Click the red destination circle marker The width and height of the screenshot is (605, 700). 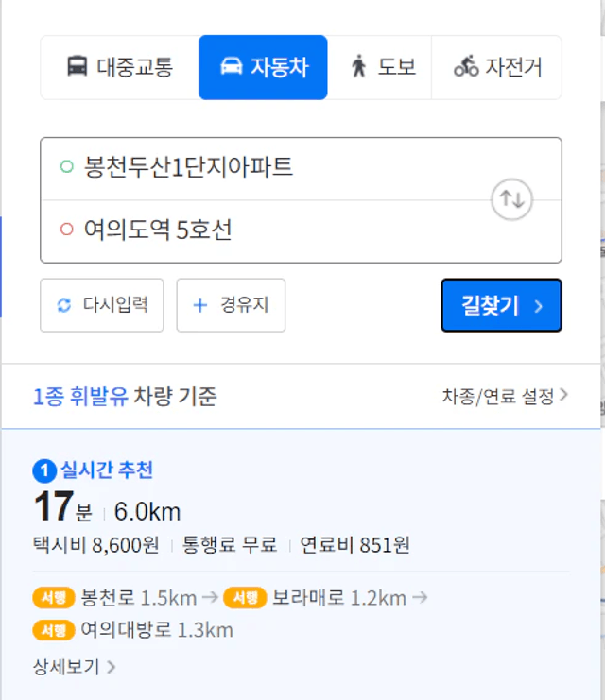pyautogui.click(x=66, y=229)
